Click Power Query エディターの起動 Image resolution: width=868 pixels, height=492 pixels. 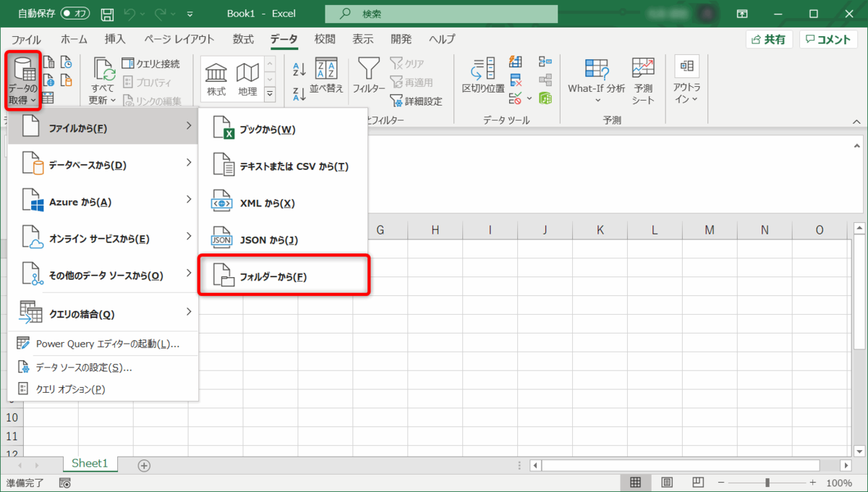pyautogui.click(x=103, y=343)
